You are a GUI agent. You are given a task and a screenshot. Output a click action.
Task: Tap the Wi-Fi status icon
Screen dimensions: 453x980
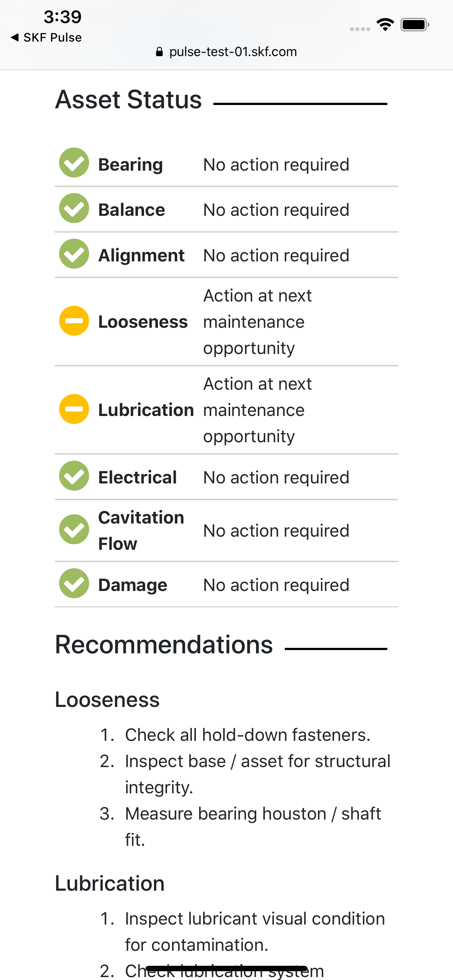pos(385,25)
